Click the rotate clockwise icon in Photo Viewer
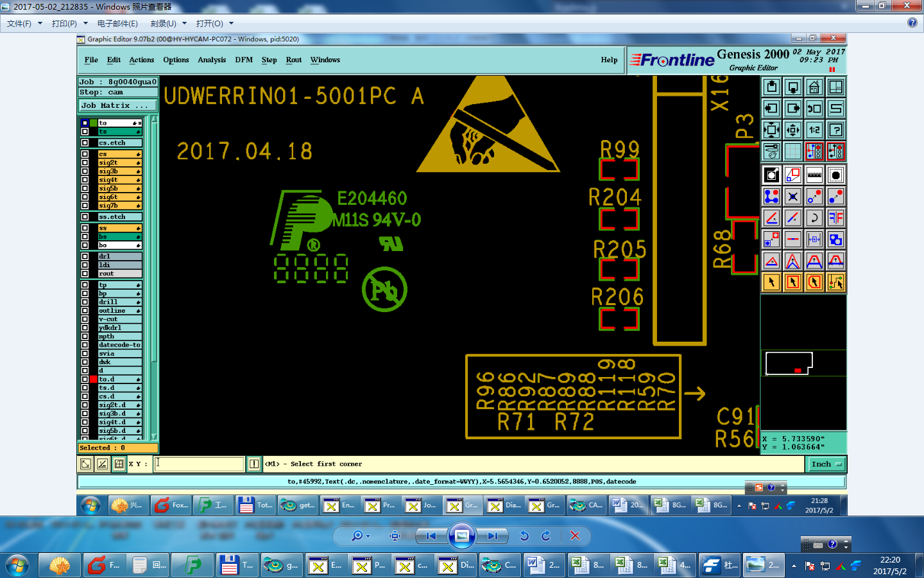924x578 pixels. 546,536
